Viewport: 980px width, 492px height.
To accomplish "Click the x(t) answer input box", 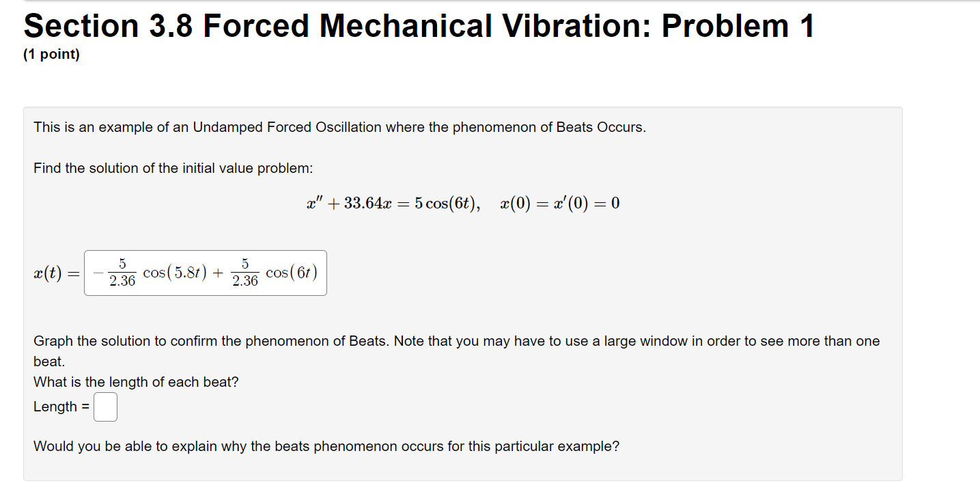I will click(205, 273).
